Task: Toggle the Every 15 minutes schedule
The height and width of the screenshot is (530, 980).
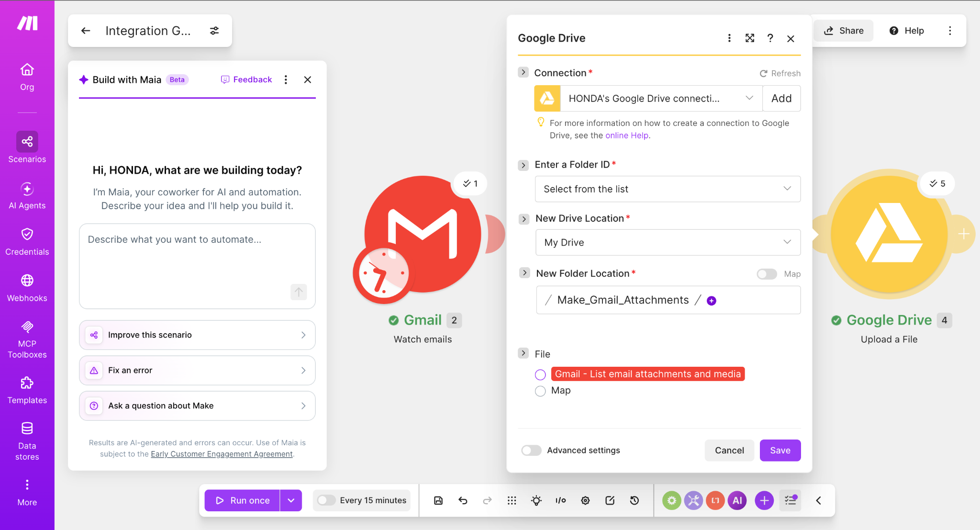Action: [326, 500]
